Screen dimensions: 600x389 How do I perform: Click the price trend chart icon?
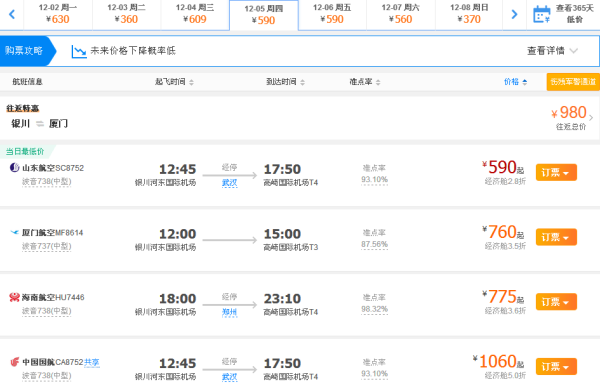(x=79, y=51)
